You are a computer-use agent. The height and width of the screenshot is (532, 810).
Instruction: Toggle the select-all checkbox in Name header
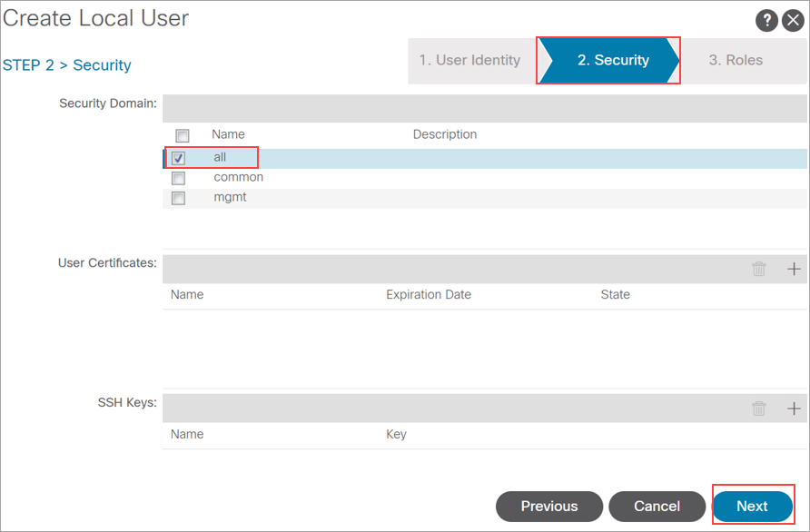pos(182,134)
